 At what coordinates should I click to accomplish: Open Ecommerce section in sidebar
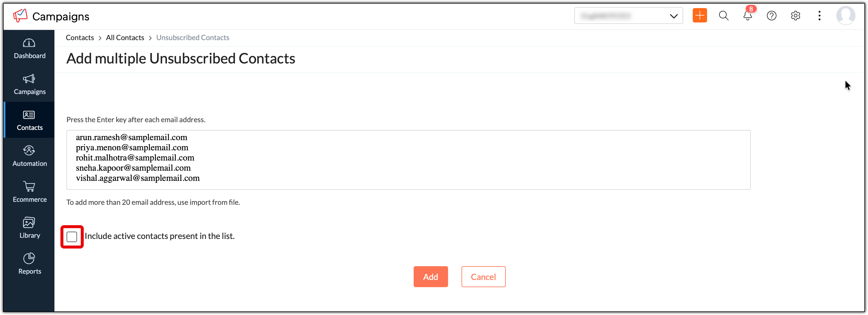[29, 192]
